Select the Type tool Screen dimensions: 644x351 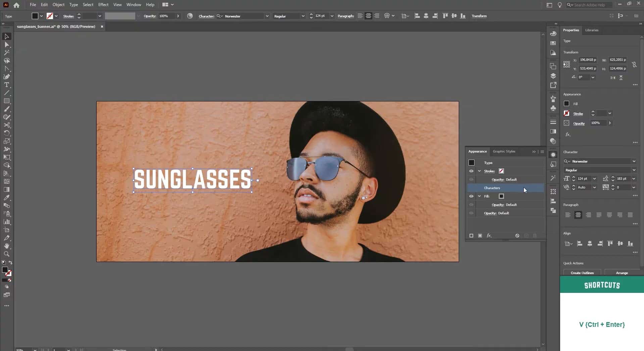click(x=7, y=85)
